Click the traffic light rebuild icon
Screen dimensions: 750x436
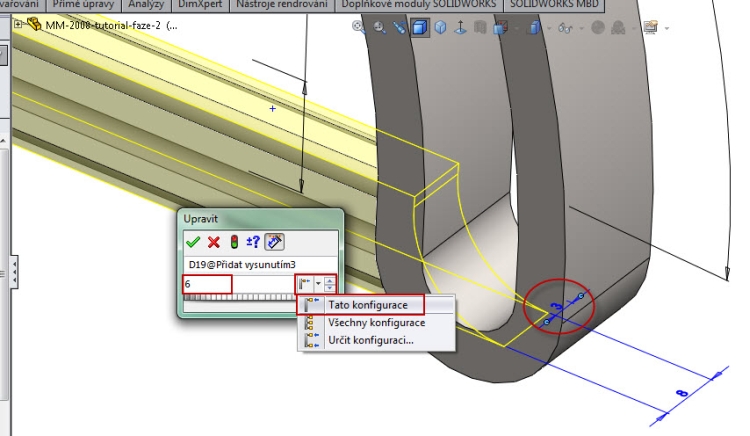click(234, 242)
